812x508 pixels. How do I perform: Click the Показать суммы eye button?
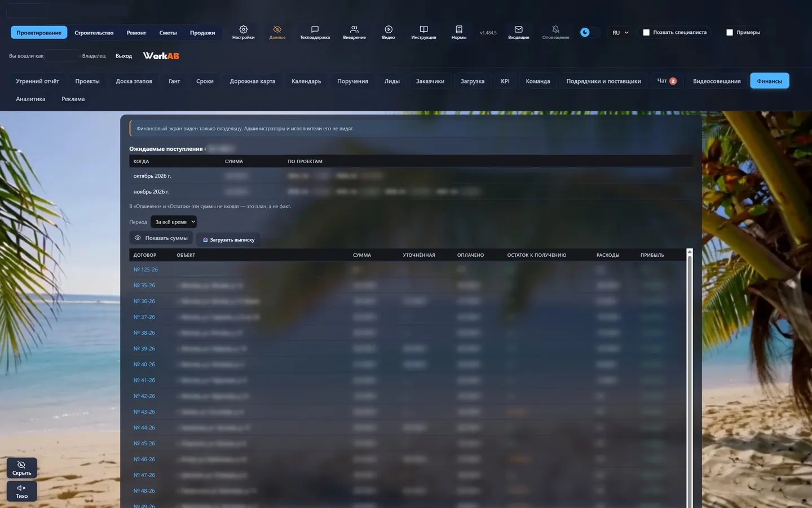tap(161, 238)
